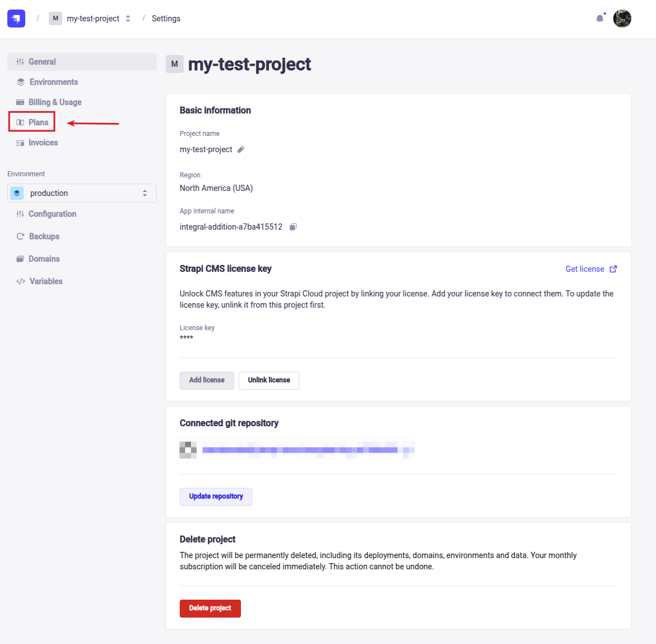This screenshot has height=644, width=656.
Task: Click the Strapi Cloud logo icon
Action: click(16, 19)
